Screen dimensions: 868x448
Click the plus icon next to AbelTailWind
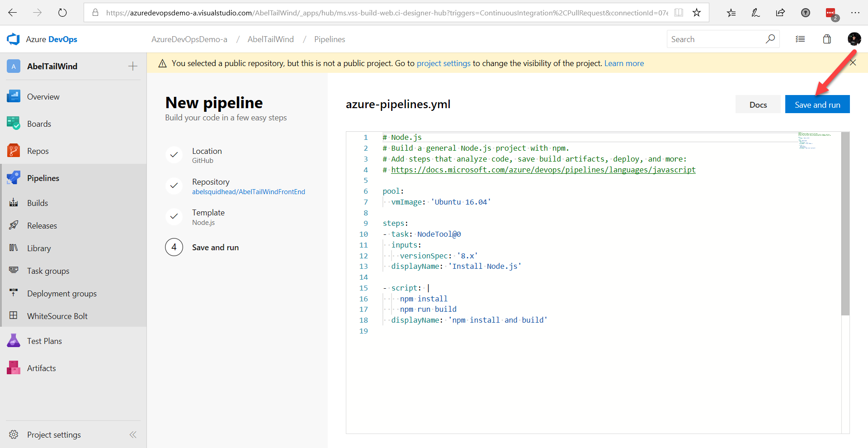132,66
